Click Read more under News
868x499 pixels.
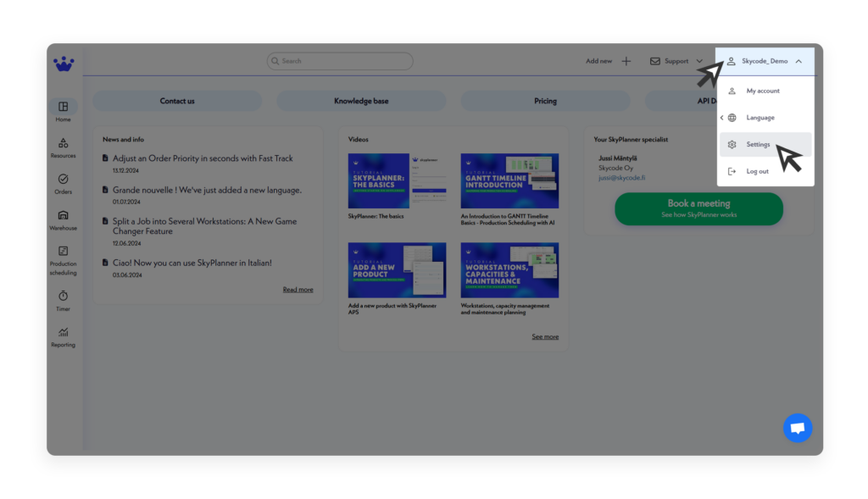point(298,290)
